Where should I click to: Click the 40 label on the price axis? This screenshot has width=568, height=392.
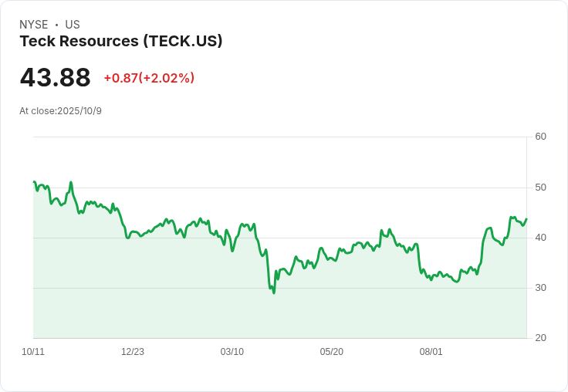coord(540,238)
